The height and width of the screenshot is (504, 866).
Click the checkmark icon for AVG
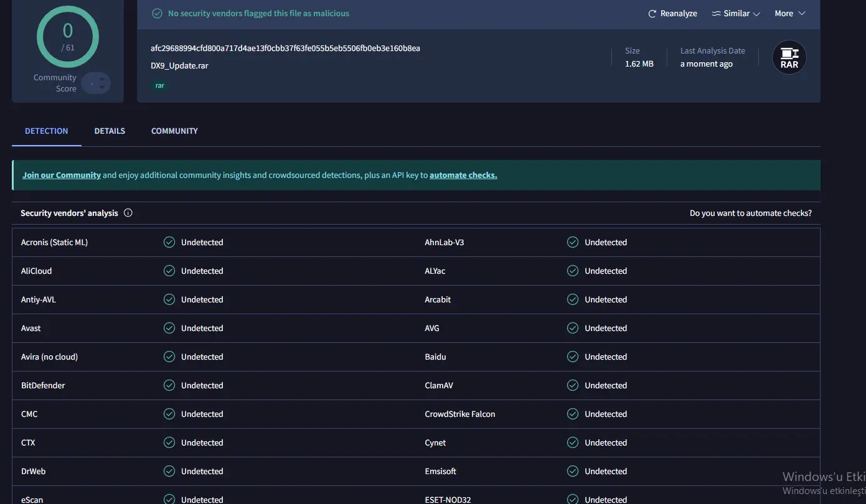(573, 328)
